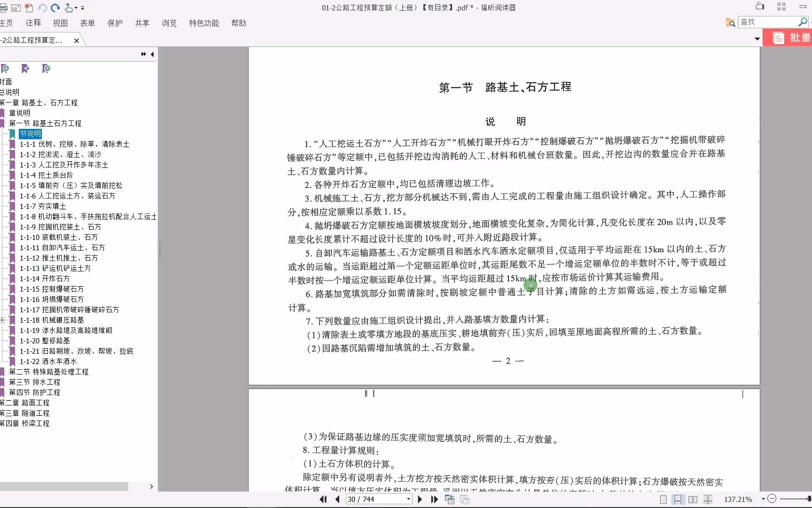Open bookmark 1-1-9 挖掘机挖装土、石方
Image resolution: width=812 pixels, height=508 pixels.
(x=60, y=227)
